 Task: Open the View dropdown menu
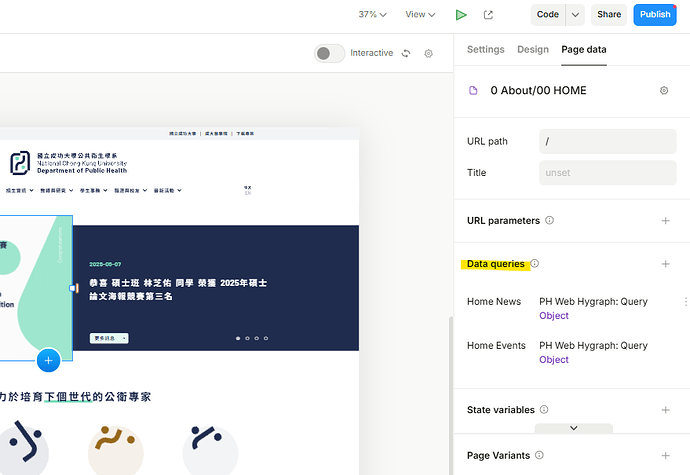coord(420,15)
